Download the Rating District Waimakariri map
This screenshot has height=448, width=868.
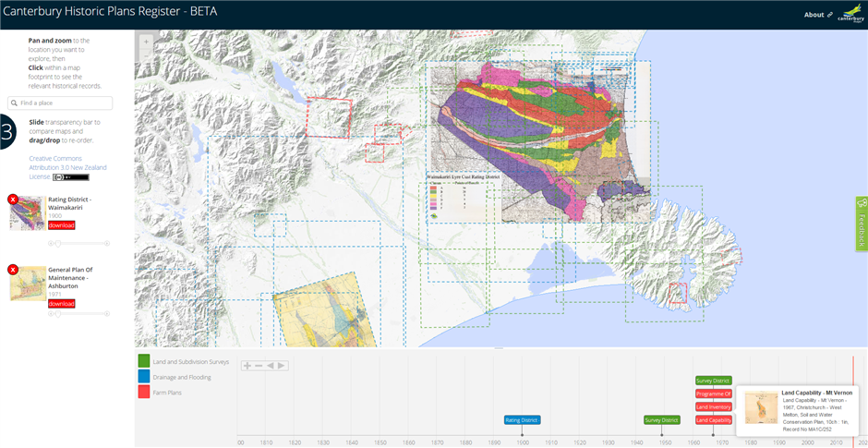pyautogui.click(x=61, y=225)
